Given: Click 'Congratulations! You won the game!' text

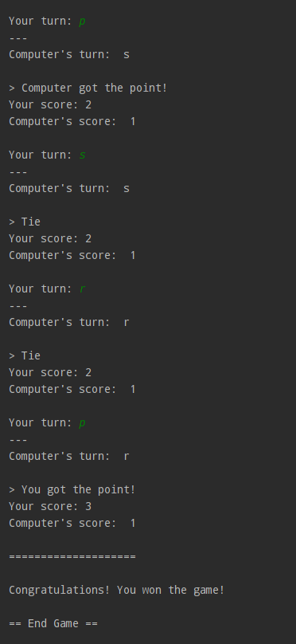Looking at the screenshot, I should coord(117,590).
